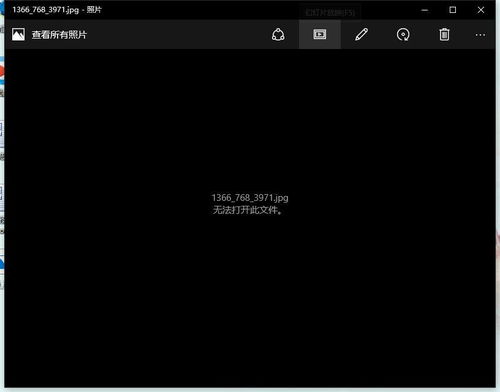Click the faint slideshow tooltip above toolbar
The width and height of the screenshot is (500, 392).
point(330,13)
